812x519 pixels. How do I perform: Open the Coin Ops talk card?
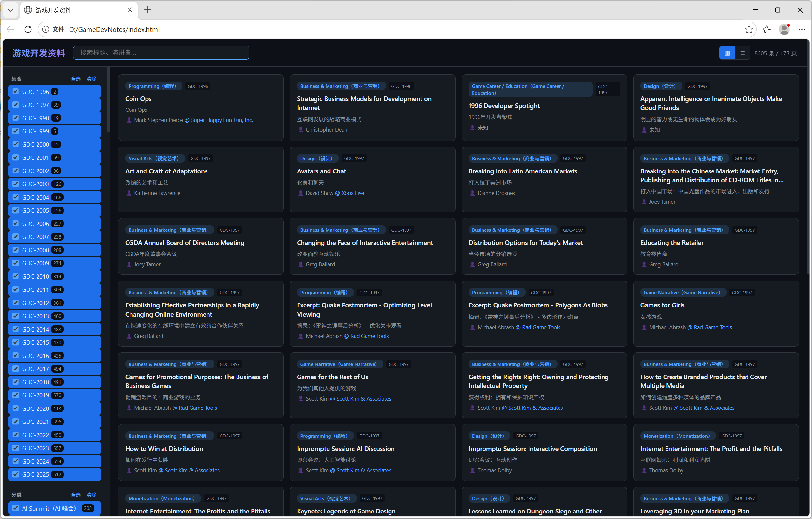point(138,99)
